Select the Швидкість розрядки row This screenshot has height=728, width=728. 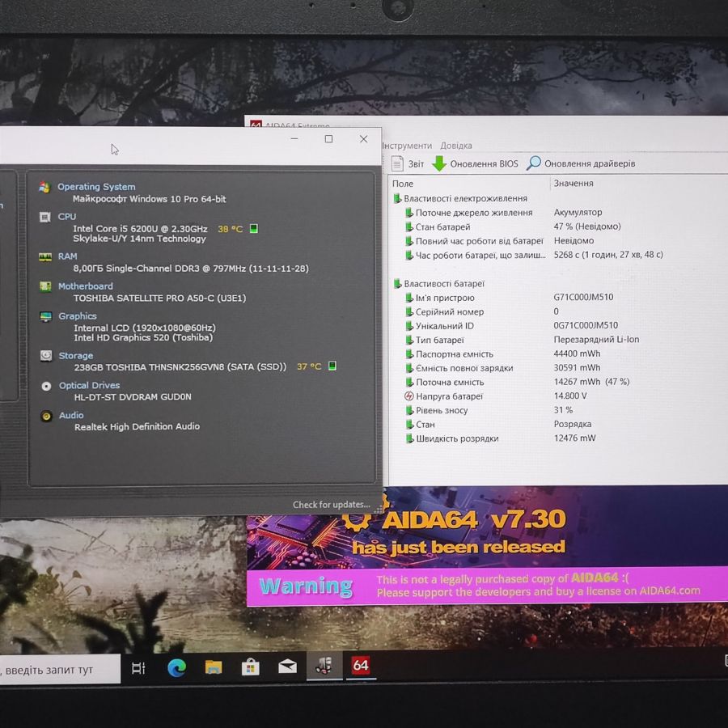click(x=557, y=438)
